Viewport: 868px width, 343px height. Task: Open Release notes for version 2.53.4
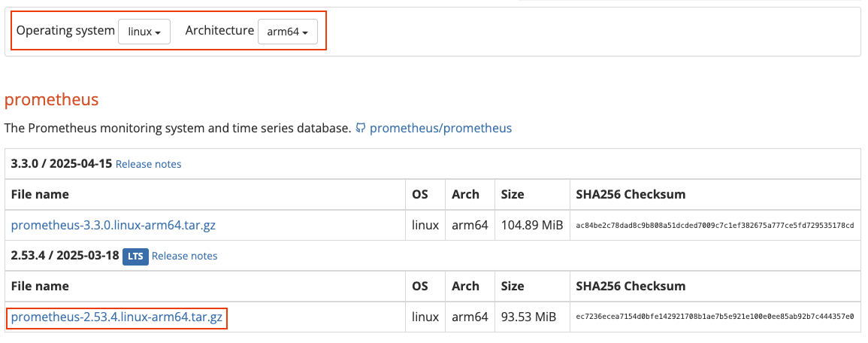click(x=184, y=256)
